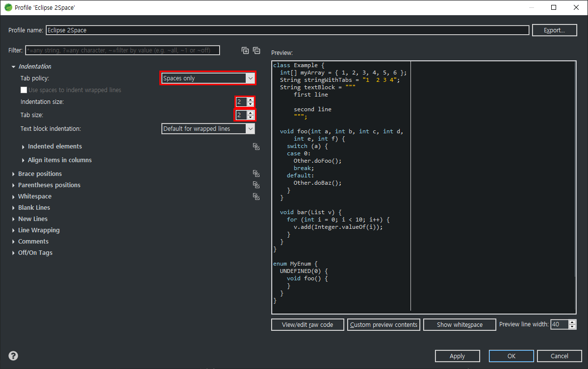Viewport: 588px width, 369px height.
Task: Click the 'class Example {' preview line
Action: coord(299,65)
